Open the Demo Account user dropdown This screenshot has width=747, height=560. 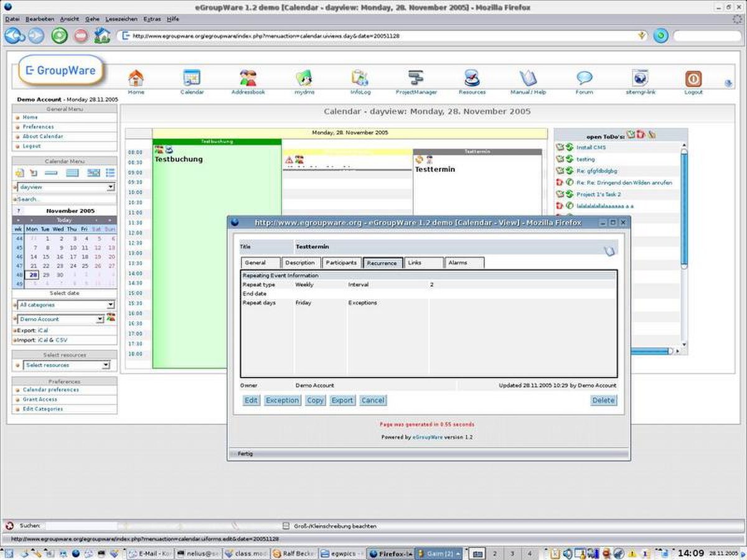(61, 319)
